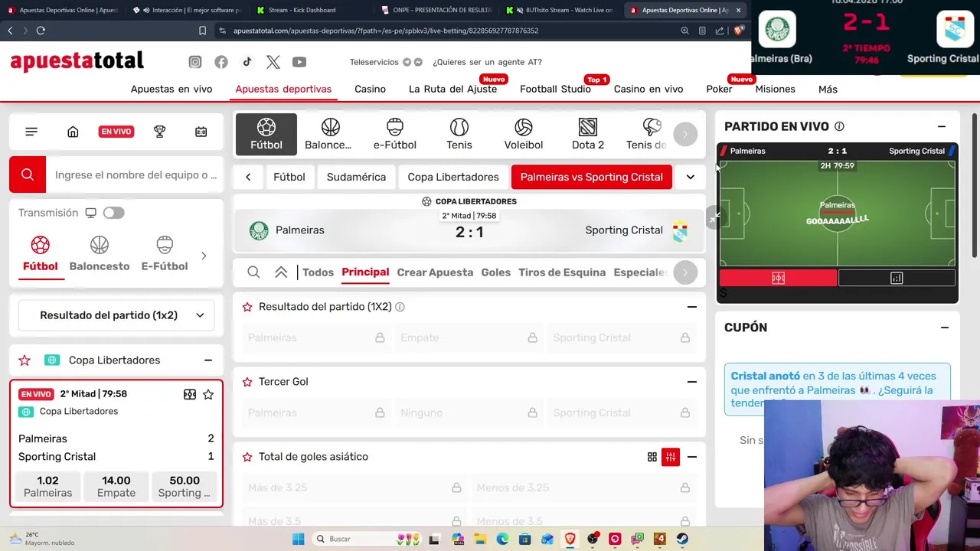Switch to grid view in Total de goles asiático

652,457
